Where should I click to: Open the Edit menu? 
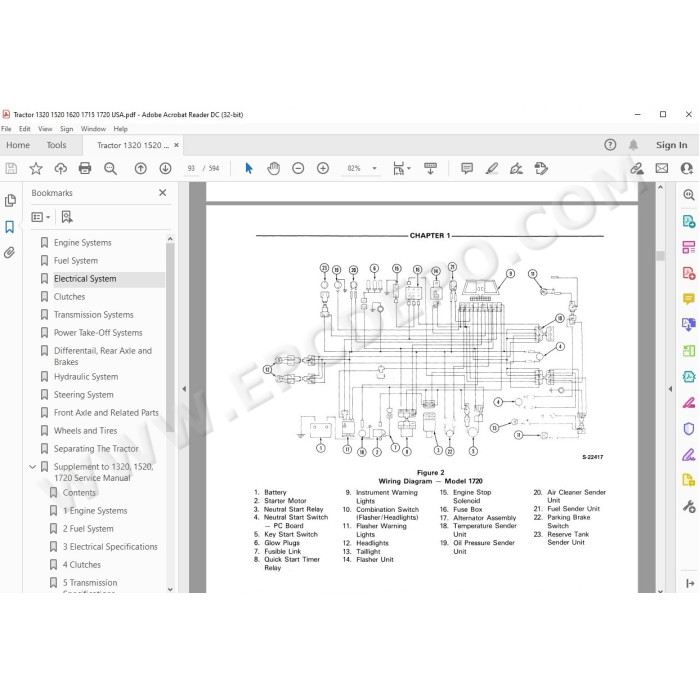pyautogui.click(x=25, y=129)
